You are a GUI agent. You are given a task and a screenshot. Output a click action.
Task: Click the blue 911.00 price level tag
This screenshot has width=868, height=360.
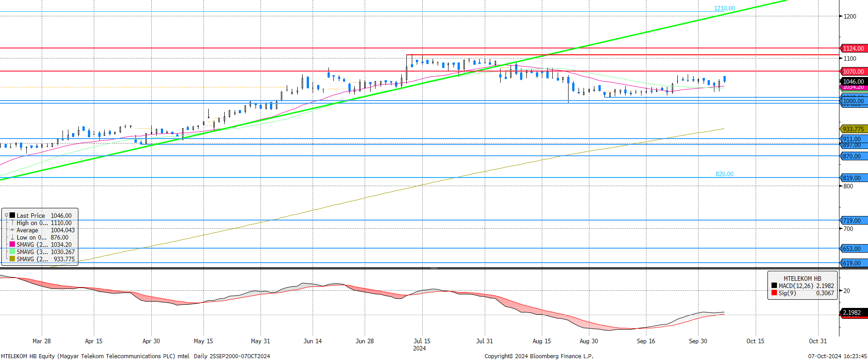tap(854, 139)
